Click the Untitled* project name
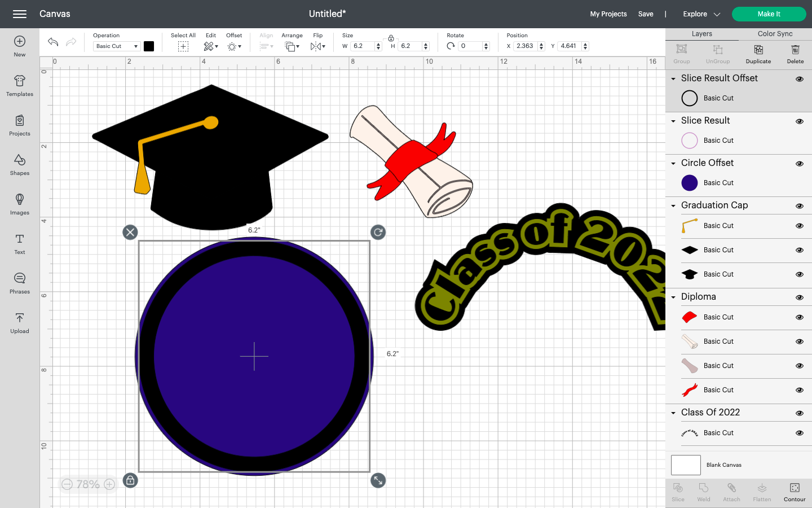This screenshot has height=508, width=812. click(328, 14)
